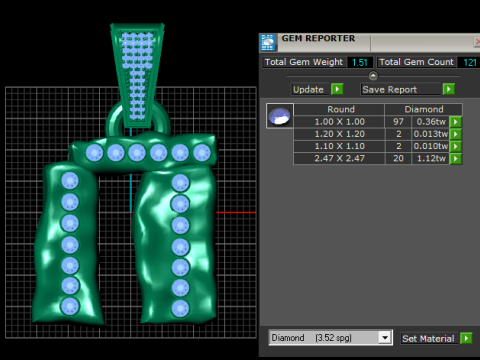The width and height of the screenshot is (480, 360).
Task: Click the green arrow next to Set Material
Action: (x=466, y=338)
